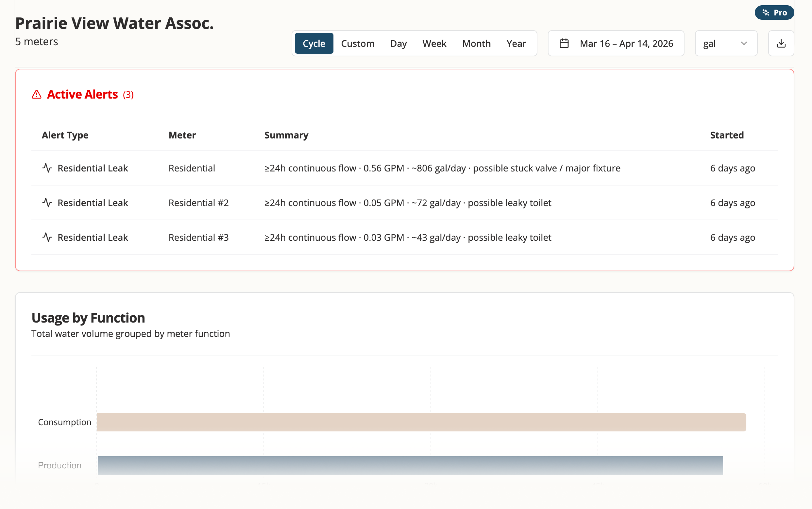
Task: Click the Pro plan badge
Action: [774, 13]
